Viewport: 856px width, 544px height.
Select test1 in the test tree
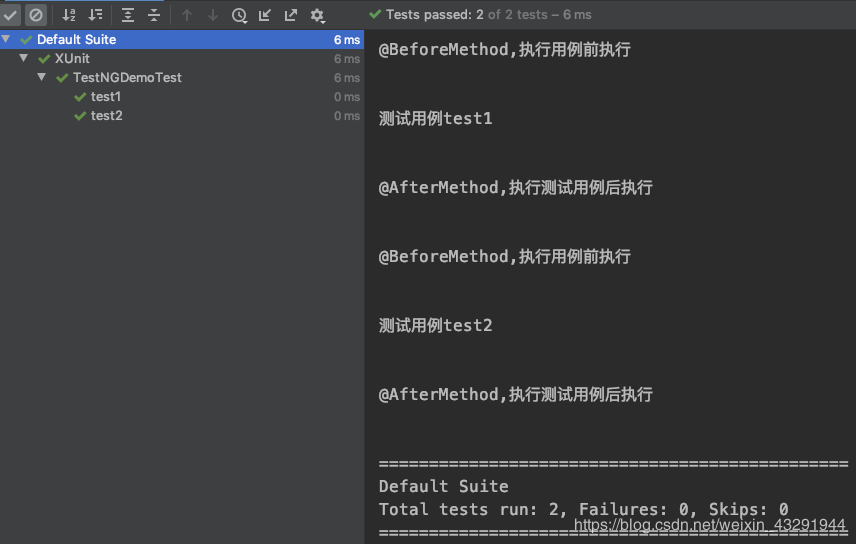coord(105,97)
